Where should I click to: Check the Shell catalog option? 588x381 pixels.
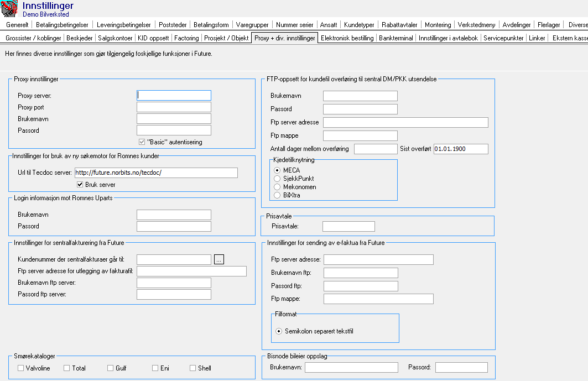[x=192, y=367]
